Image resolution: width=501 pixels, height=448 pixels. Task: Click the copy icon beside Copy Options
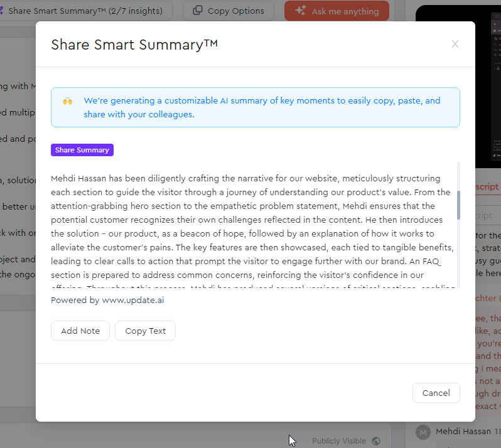click(x=198, y=11)
